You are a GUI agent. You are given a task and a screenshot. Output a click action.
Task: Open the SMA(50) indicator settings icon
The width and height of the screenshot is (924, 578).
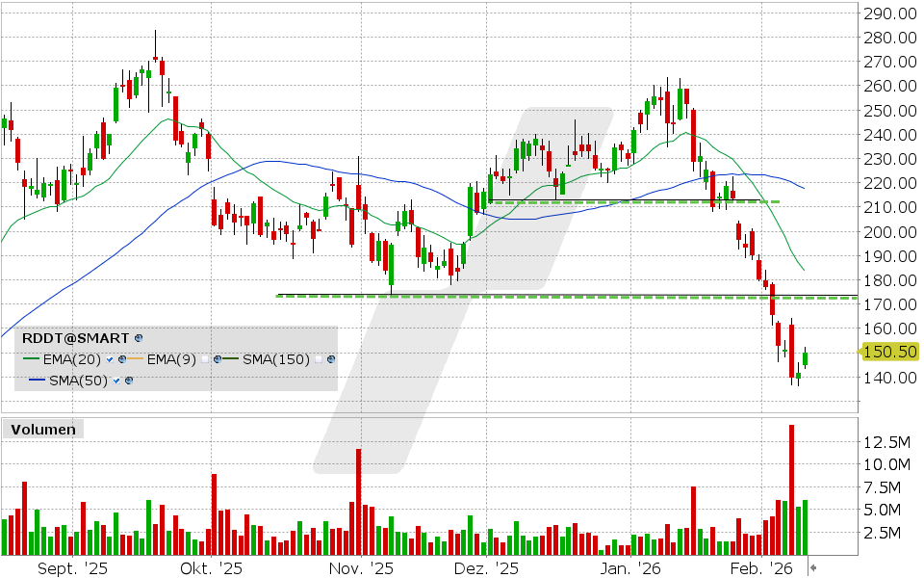point(129,380)
